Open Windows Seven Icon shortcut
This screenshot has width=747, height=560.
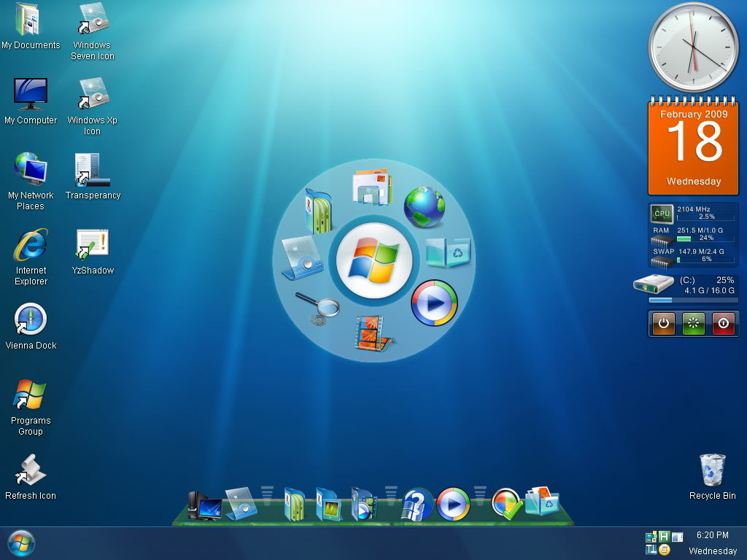pos(93,31)
